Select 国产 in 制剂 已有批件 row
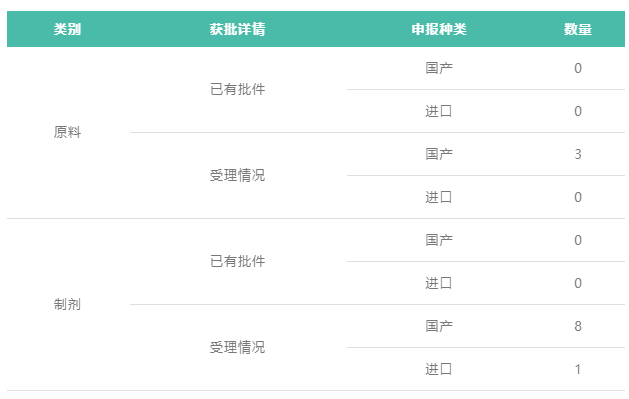The image size is (629, 399). 439,240
